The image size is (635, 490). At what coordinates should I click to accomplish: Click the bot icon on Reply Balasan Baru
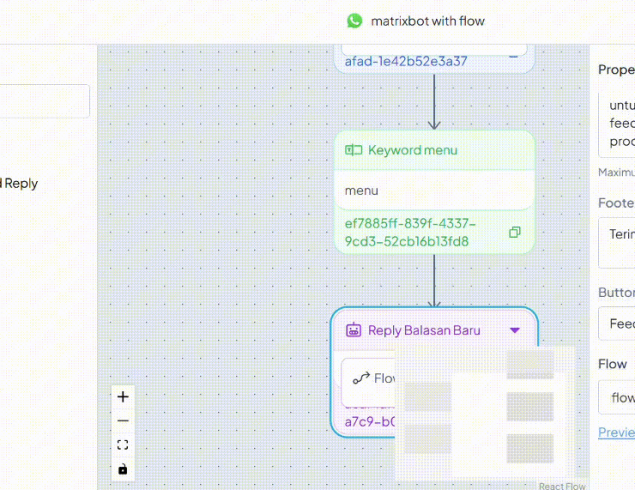pos(353,330)
